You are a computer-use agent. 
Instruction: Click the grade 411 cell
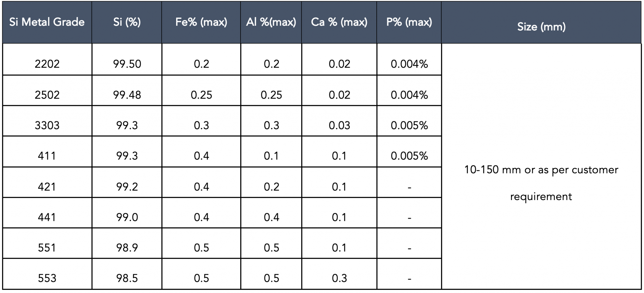[47, 156]
